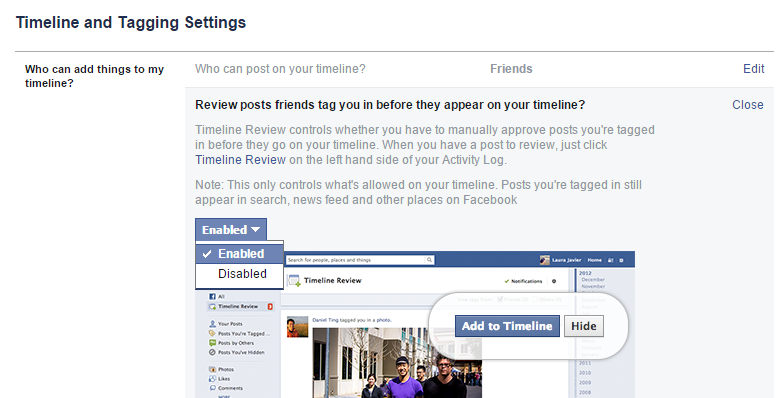Click Laura Javier's profile avatar

pos(545,260)
